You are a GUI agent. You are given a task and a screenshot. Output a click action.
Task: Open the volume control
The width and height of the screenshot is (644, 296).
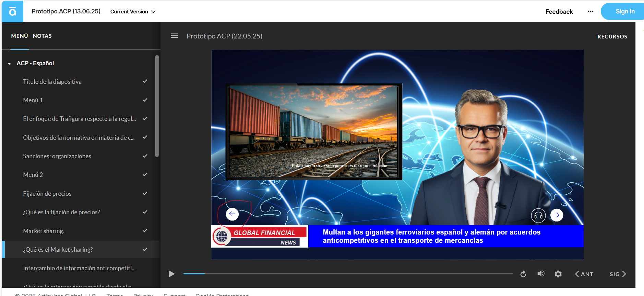[x=541, y=274]
